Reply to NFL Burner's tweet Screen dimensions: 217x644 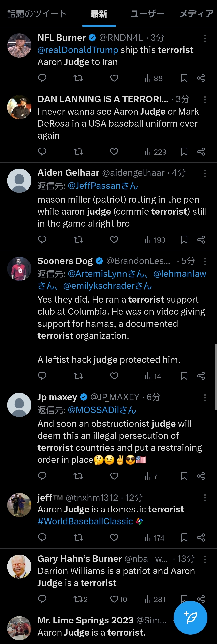42,78
